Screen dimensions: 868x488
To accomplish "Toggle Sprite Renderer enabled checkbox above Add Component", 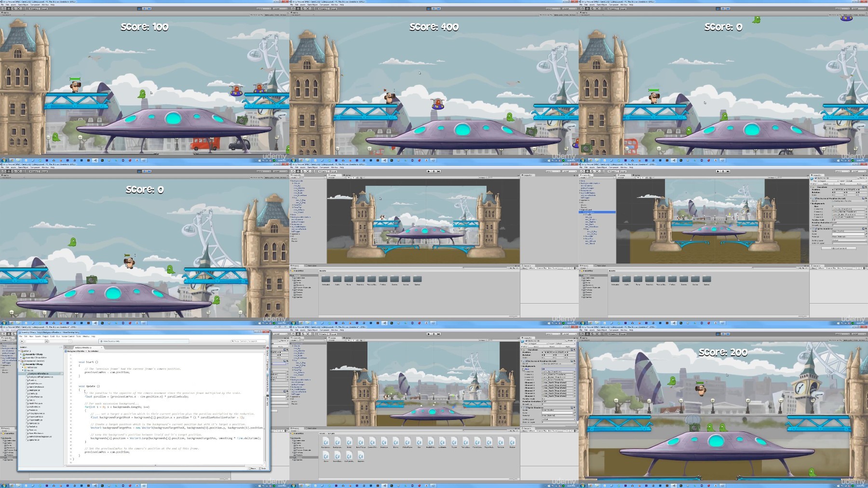I will 816,229.
